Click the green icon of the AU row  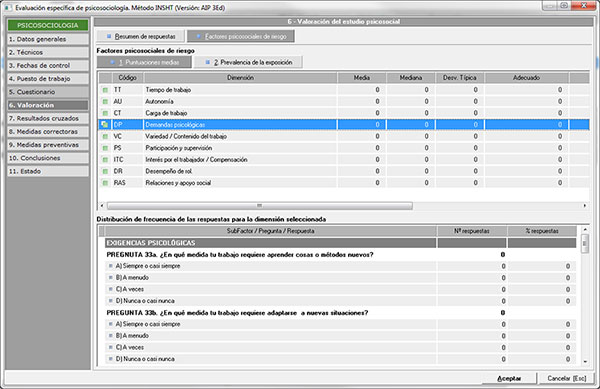tap(105, 102)
